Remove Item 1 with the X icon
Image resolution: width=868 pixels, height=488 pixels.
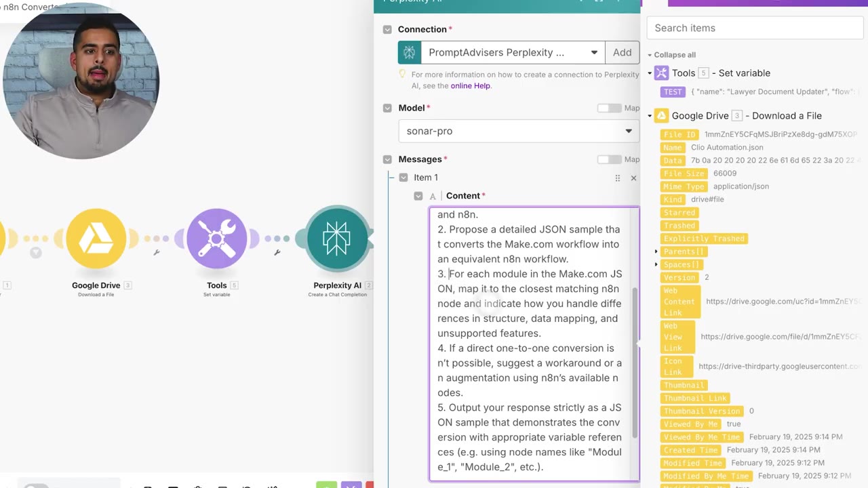[633, 178]
